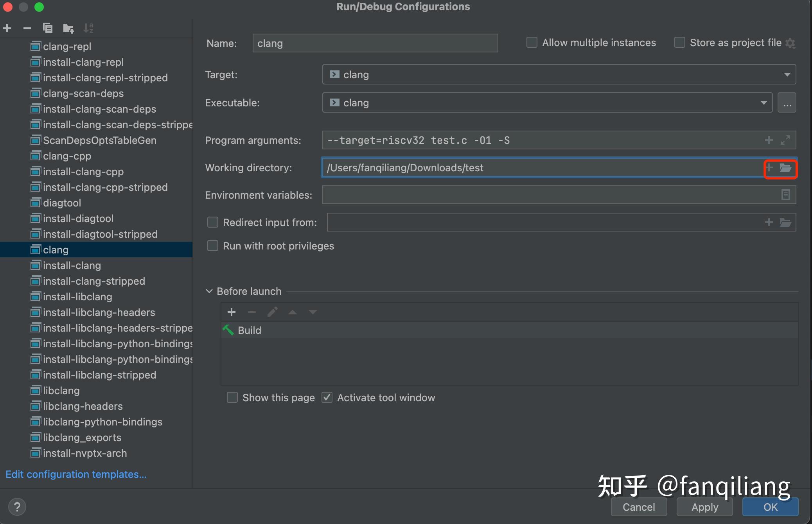812x524 pixels.
Task: Remove the selected configuration
Action: (x=27, y=28)
